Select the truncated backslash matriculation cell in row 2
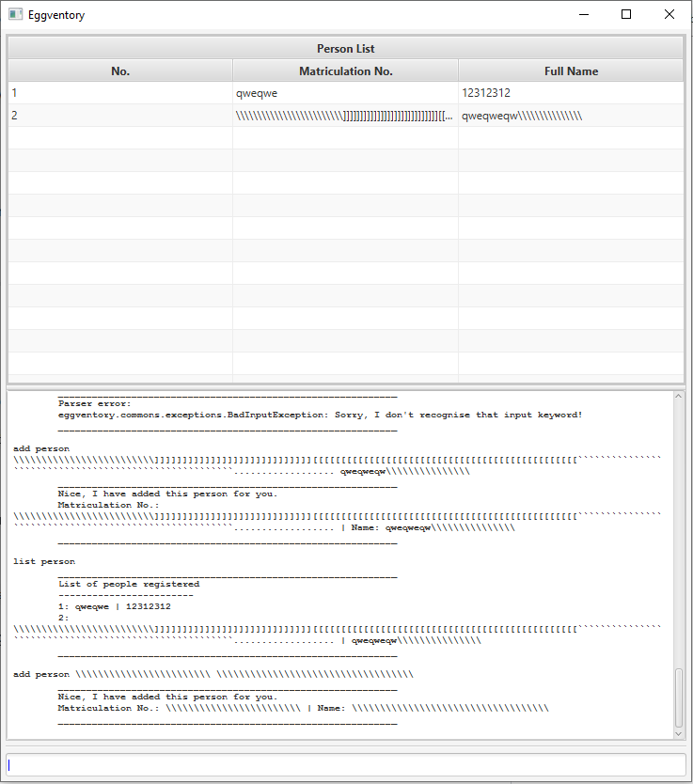 pos(345,116)
